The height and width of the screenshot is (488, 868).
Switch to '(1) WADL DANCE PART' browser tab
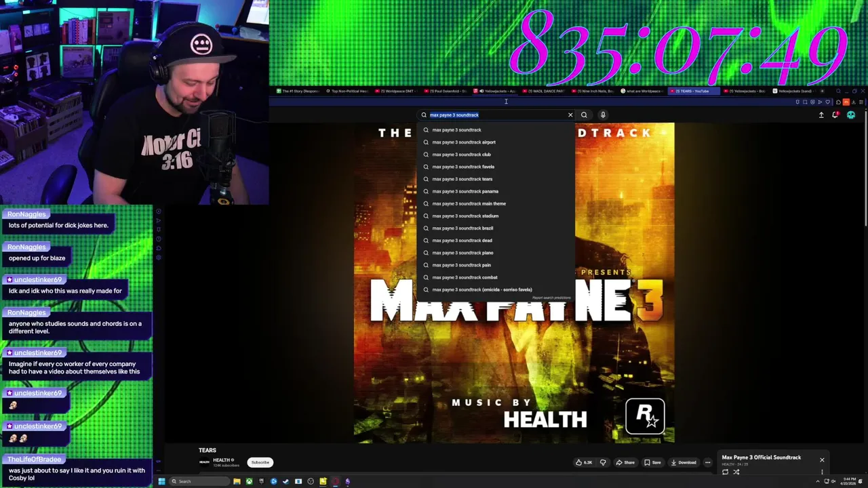pos(543,91)
